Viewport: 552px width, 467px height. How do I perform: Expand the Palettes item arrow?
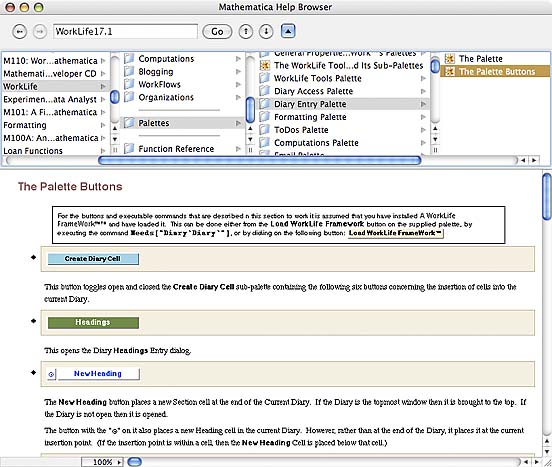pyautogui.click(x=238, y=123)
